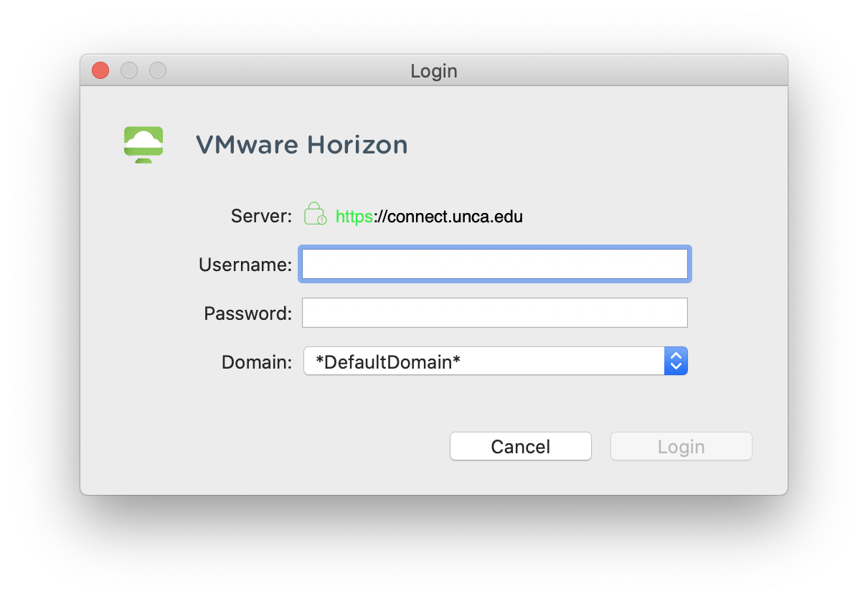Click the VMware Horizon cloud logo icon
868x601 pixels.
click(x=143, y=144)
